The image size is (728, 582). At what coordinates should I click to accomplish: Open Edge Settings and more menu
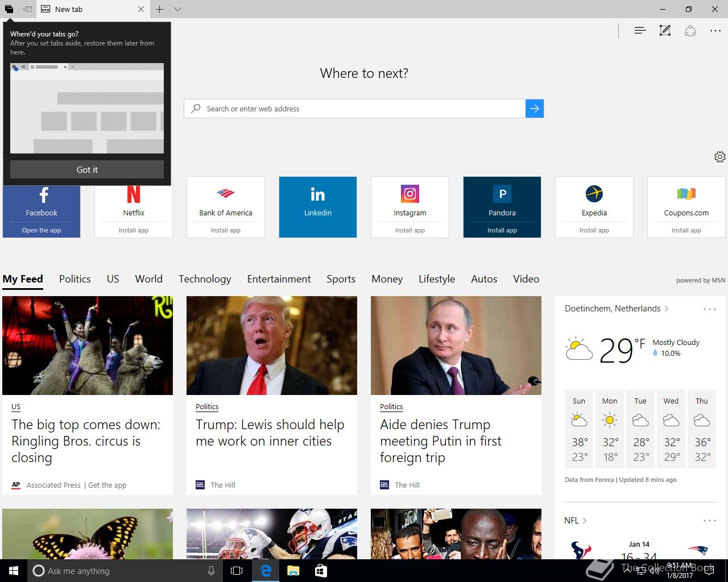click(x=715, y=31)
